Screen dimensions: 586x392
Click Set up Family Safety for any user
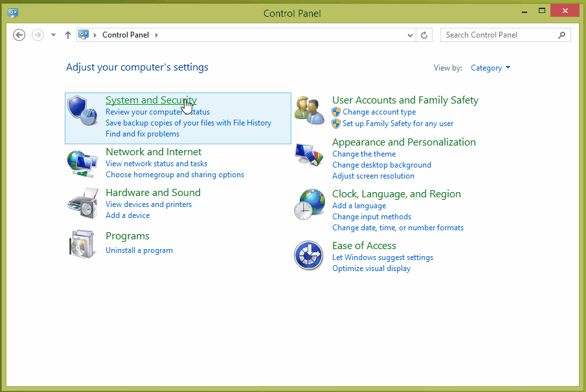pyautogui.click(x=398, y=123)
